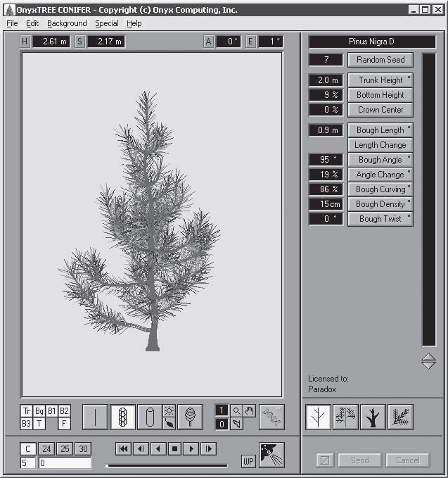This screenshot has width=448, height=478.
Task: Click the single line display mode icon
Action: 95,417
